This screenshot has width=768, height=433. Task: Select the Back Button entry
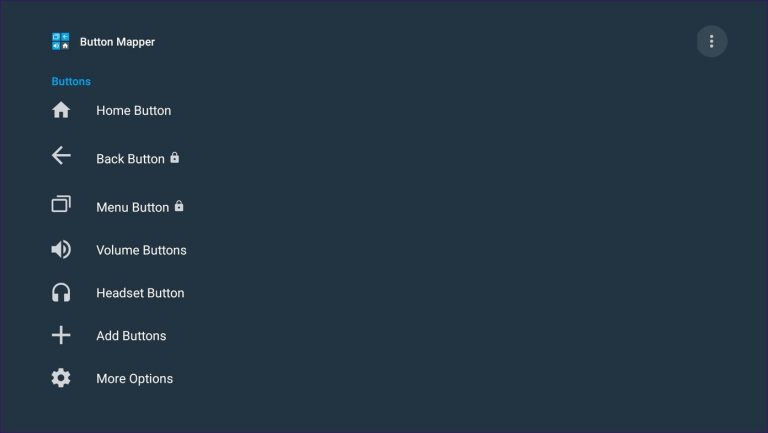130,159
